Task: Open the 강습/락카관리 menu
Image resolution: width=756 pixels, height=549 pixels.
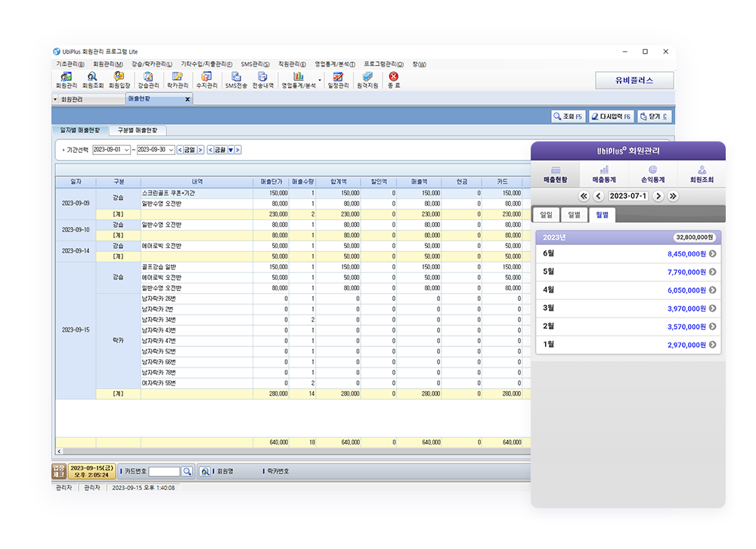Action: point(151,64)
